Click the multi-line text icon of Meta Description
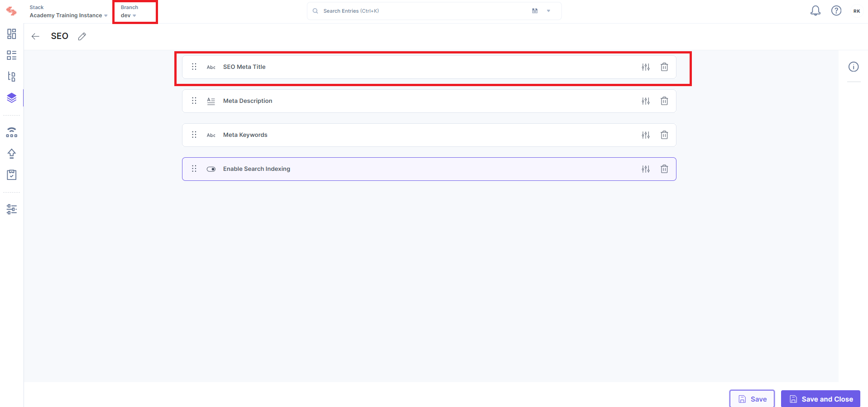 pyautogui.click(x=211, y=101)
